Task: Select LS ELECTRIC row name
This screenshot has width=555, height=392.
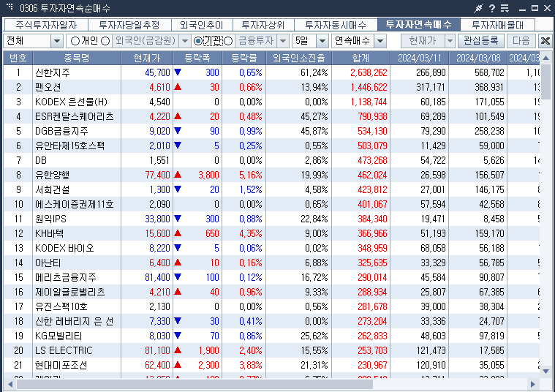Action: [64, 350]
